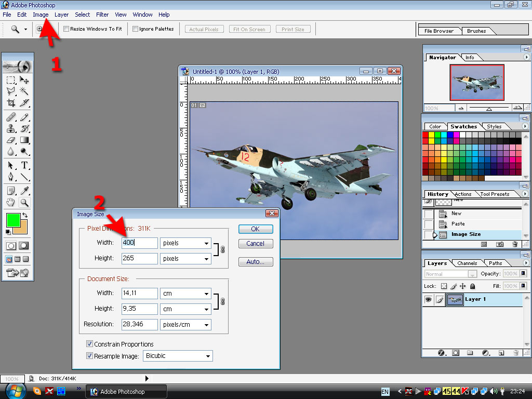The height and width of the screenshot is (399, 532).
Task: Open pixel width units dropdown
Action: tap(185, 243)
